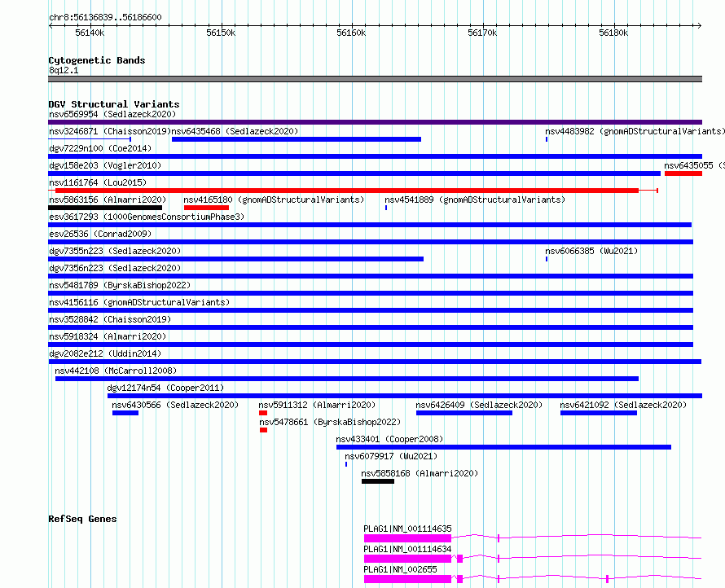Select the red nsv5911312 (Almarri2020) bar
The image size is (725, 588).
(x=263, y=413)
